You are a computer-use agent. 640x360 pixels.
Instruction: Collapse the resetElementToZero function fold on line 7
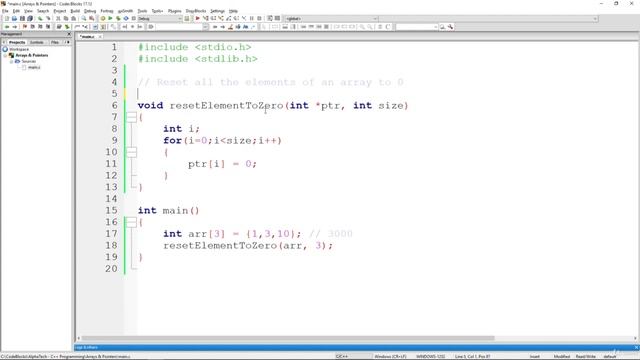tap(131, 118)
